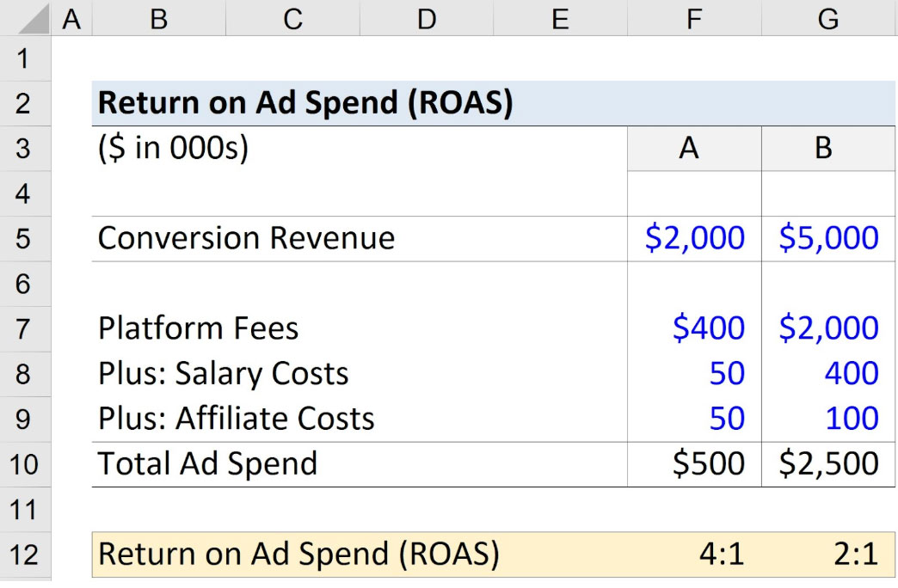Select column E header
898x588 pixels.
click(x=560, y=18)
